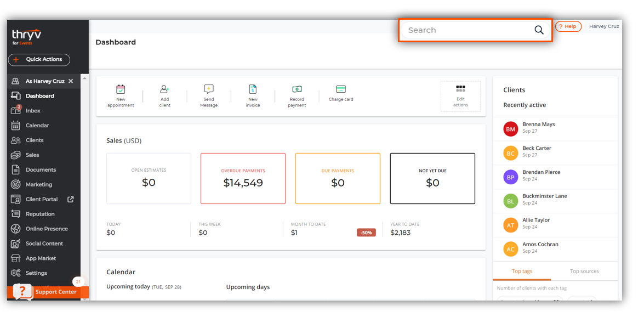Click the Edit actions grid icon
The height and width of the screenshot is (317, 644).
pyautogui.click(x=460, y=89)
